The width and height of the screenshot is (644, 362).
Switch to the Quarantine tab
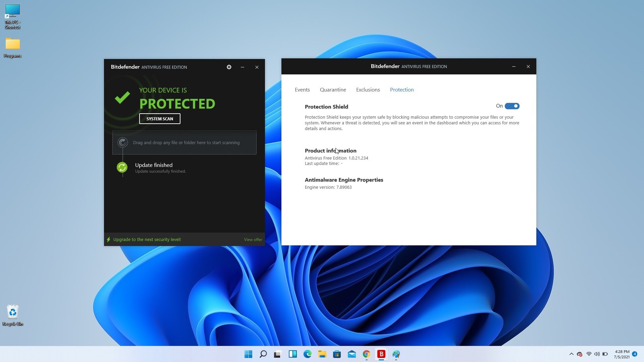pyautogui.click(x=333, y=90)
